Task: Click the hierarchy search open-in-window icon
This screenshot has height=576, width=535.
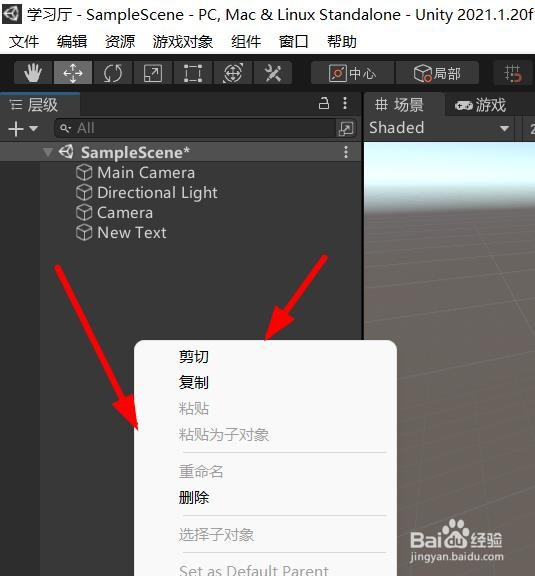Action: [346, 129]
